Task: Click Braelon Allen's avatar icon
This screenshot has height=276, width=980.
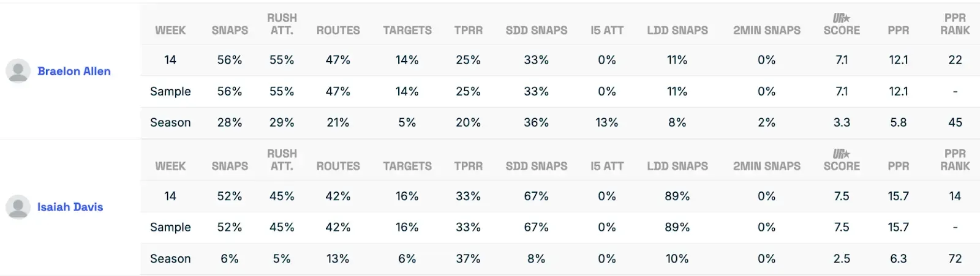Action: point(18,71)
